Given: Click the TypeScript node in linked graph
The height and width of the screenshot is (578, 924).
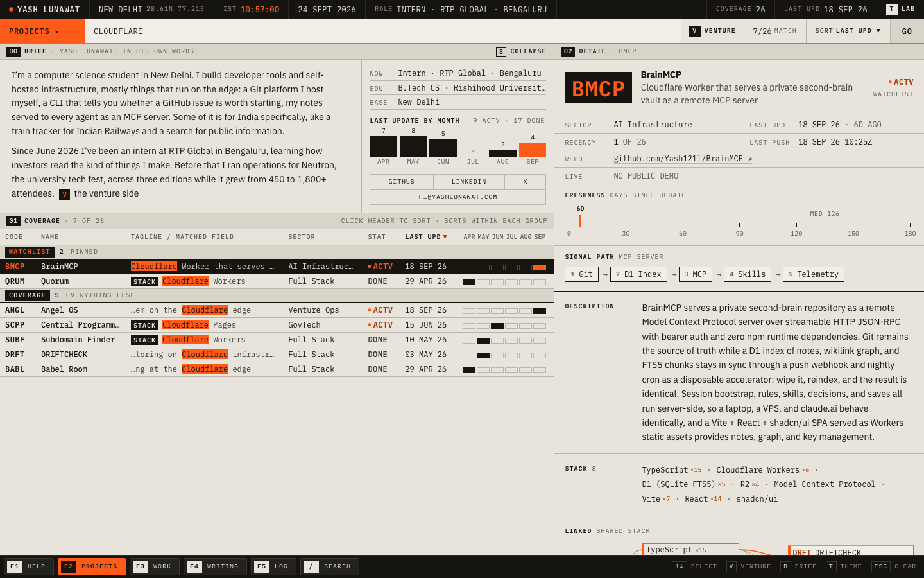Looking at the screenshot, I should coord(690,550).
